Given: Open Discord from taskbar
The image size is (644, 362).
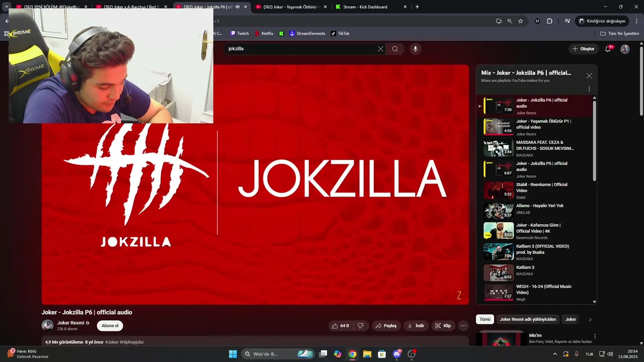Looking at the screenshot, I should click(397, 354).
